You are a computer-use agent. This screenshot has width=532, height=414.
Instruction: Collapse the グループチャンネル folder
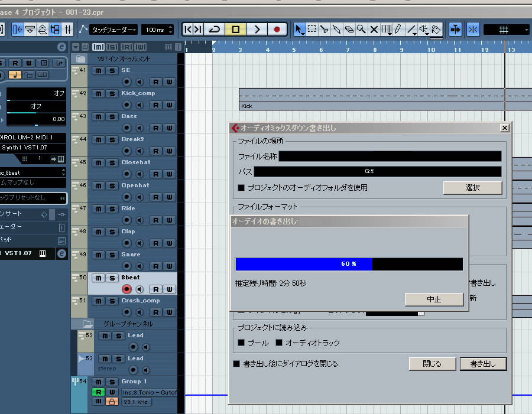[87, 324]
